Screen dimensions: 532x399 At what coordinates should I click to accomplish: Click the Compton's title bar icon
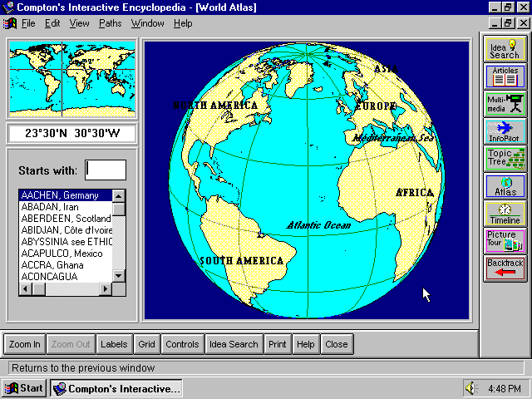(x=7, y=7)
